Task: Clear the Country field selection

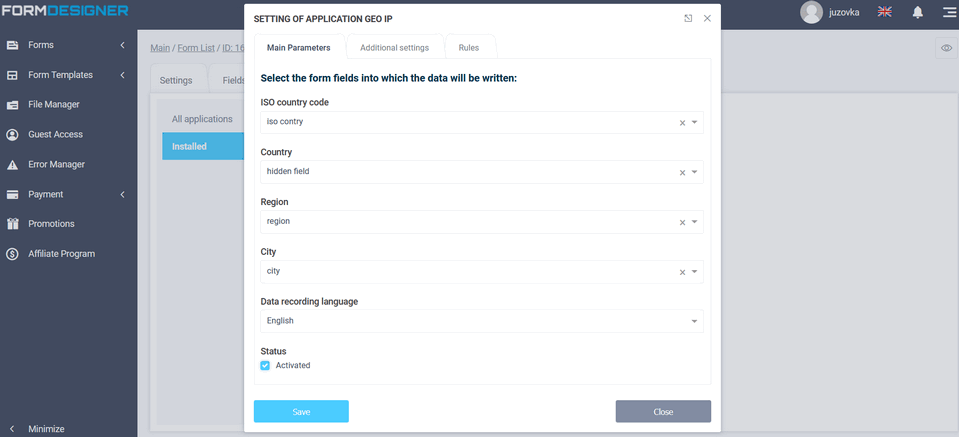Action: point(682,172)
